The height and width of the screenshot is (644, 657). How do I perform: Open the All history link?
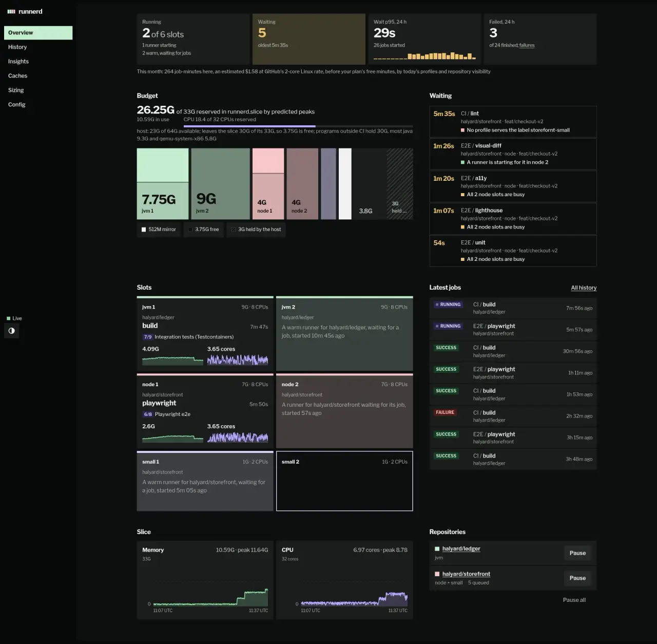(x=584, y=288)
